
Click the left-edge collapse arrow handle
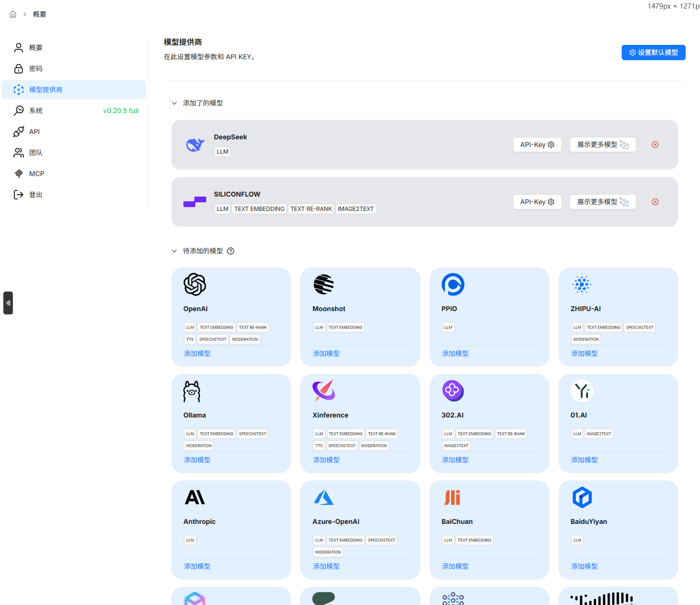[x=8, y=303]
